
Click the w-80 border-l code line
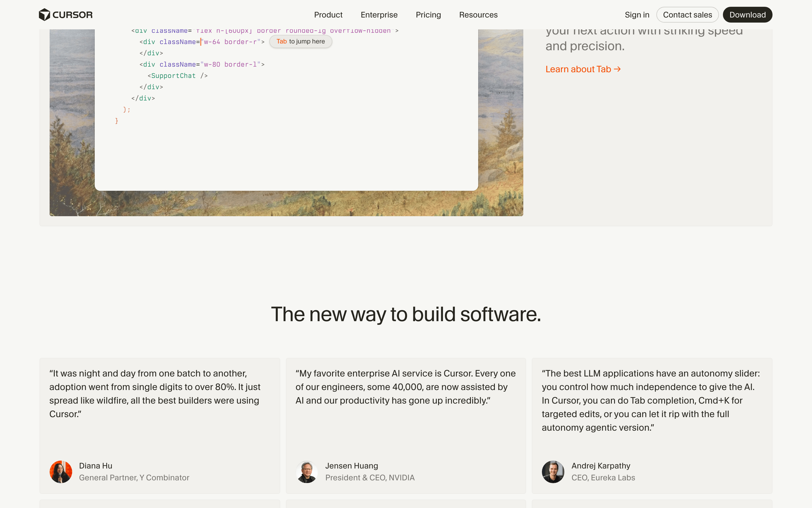pyautogui.click(x=202, y=64)
